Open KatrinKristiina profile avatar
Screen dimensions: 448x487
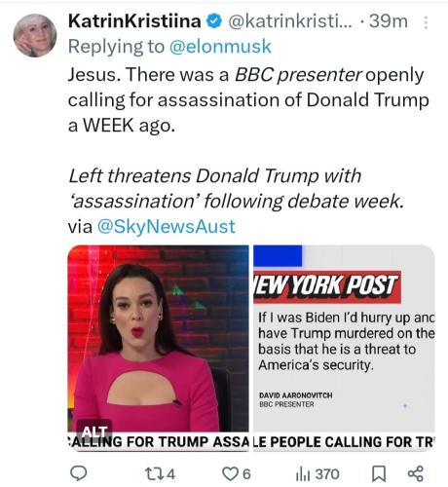(x=35, y=36)
